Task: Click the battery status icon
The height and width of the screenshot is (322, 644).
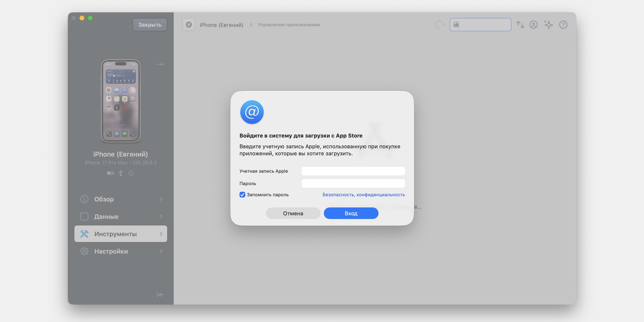Action: pos(110,173)
